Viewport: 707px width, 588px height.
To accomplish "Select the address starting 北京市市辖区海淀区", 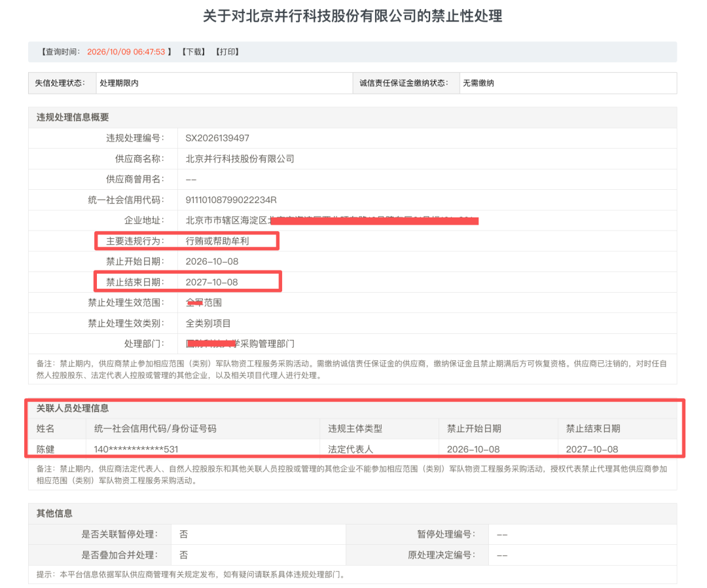I will (332, 221).
